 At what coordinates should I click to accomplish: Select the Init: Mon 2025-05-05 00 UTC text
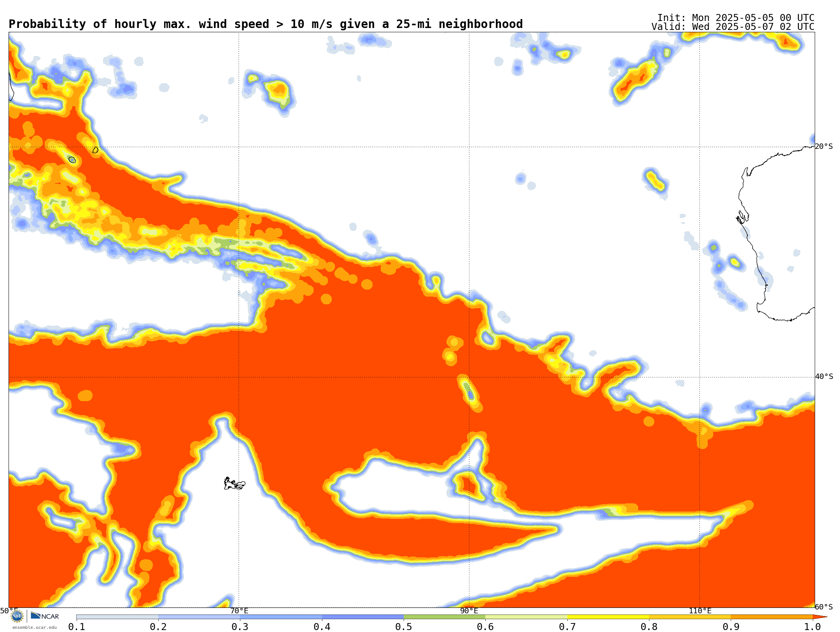click(x=736, y=18)
